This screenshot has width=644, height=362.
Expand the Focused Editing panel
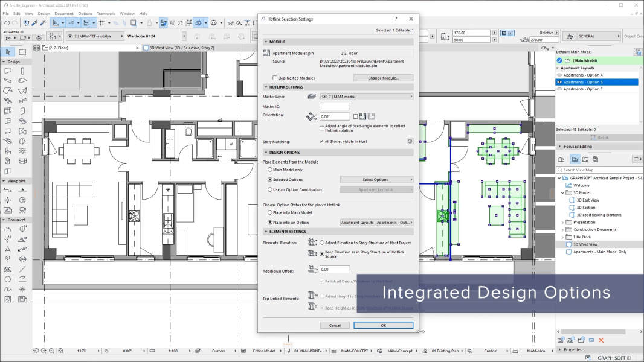point(560,147)
